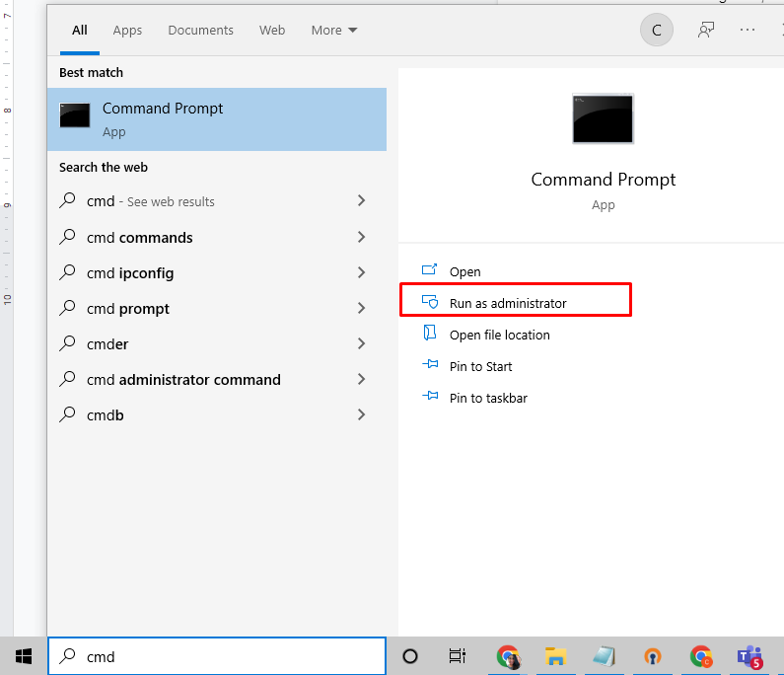Switch to the Web tab

tap(272, 30)
